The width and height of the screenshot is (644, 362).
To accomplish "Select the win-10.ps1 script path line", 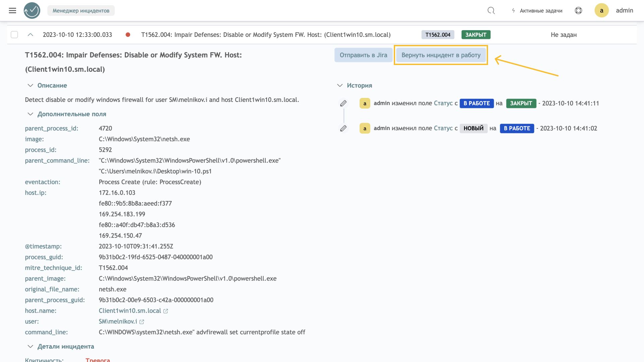I will [x=155, y=171].
